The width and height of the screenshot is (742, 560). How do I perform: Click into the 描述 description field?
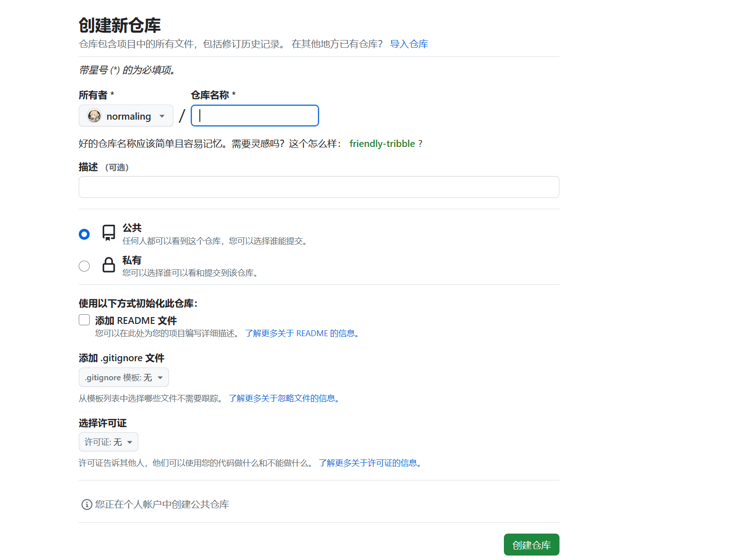click(x=319, y=187)
